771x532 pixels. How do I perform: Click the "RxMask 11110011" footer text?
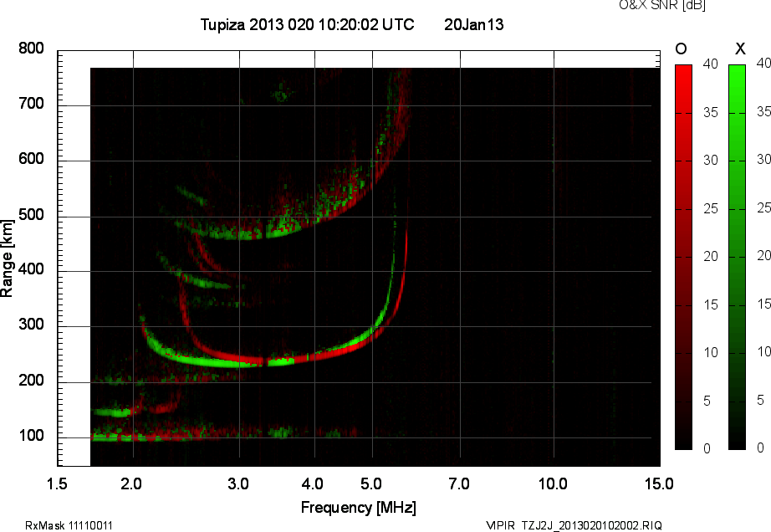(69, 525)
